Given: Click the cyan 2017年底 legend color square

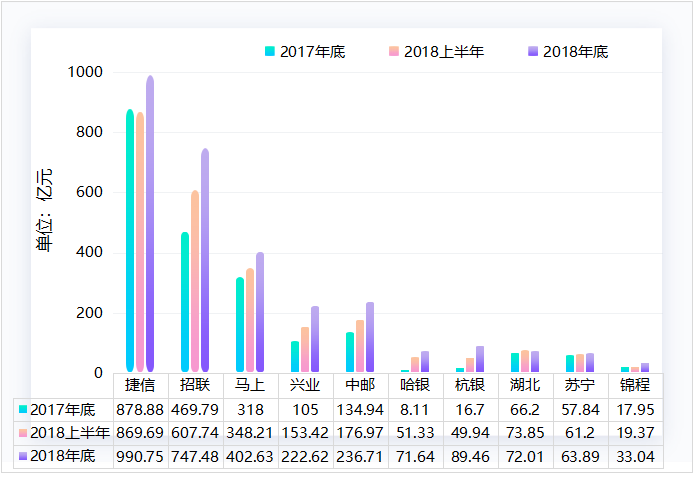Looking at the screenshot, I should click(270, 51).
